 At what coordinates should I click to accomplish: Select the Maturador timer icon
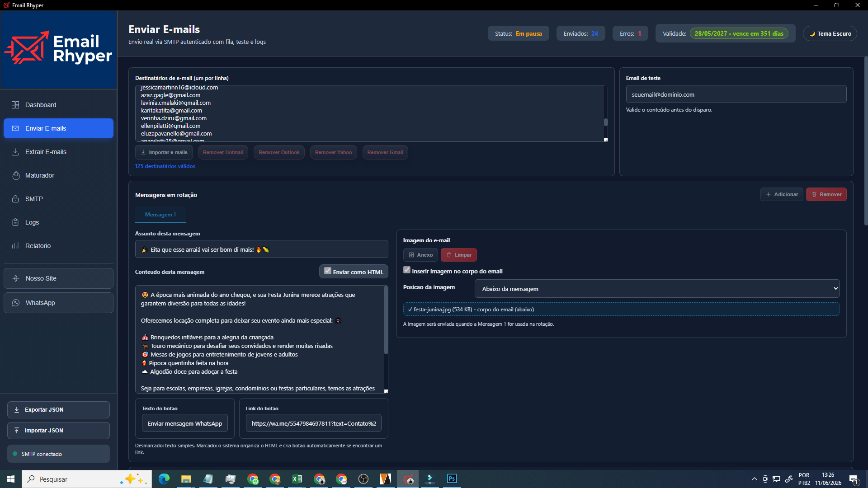point(16,175)
